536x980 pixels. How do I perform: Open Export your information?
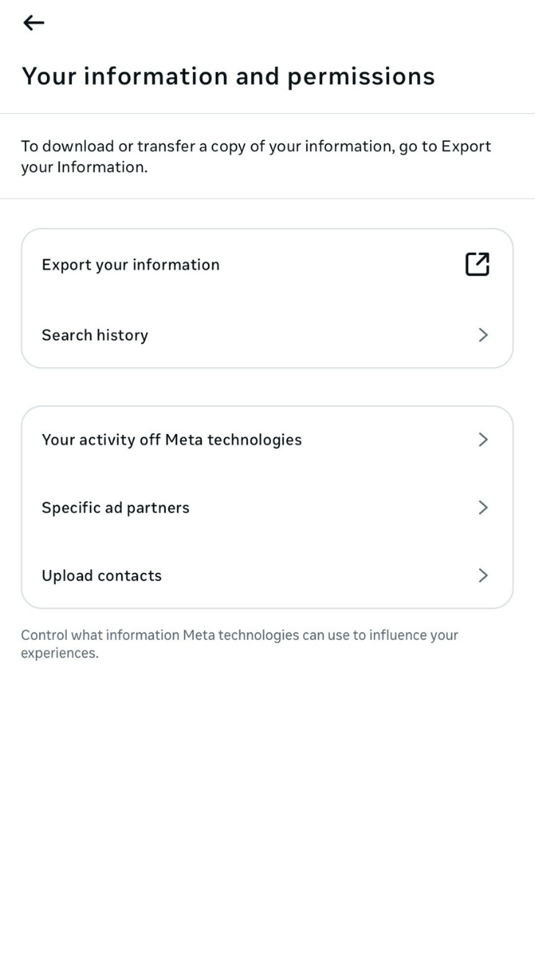click(x=131, y=264)
